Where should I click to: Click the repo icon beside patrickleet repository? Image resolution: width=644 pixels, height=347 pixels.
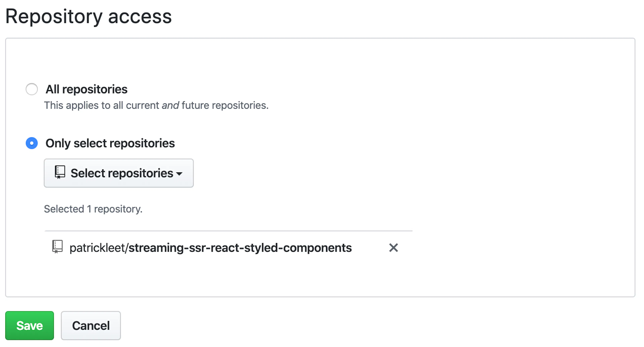click(57, 247)
